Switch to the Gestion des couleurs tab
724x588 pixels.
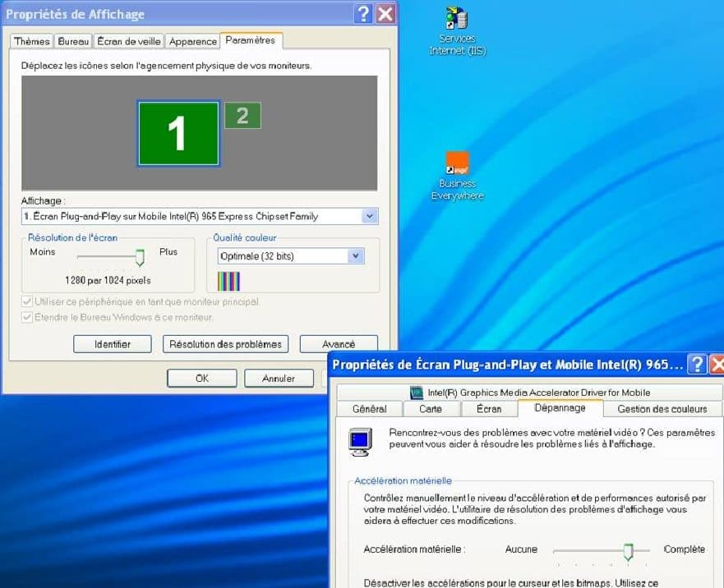pos(662,409)
